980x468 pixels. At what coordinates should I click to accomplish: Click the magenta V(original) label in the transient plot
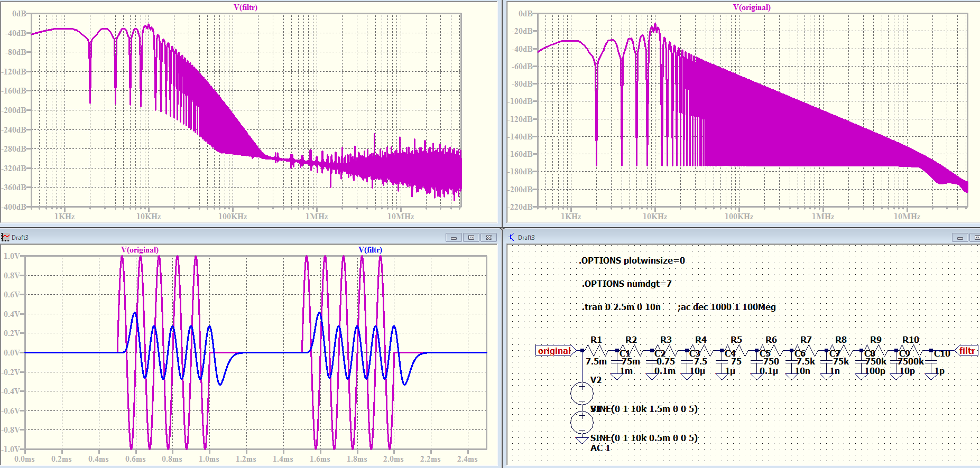pos(140,250)
